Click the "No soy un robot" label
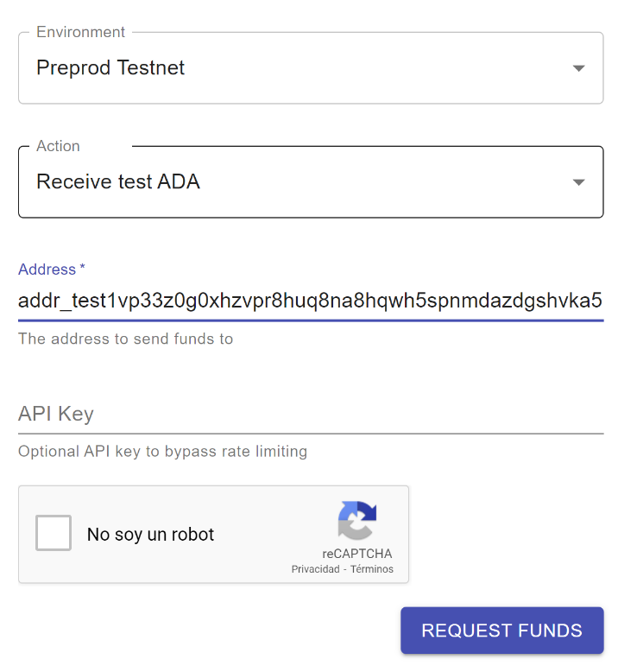 tap(150, 535)
